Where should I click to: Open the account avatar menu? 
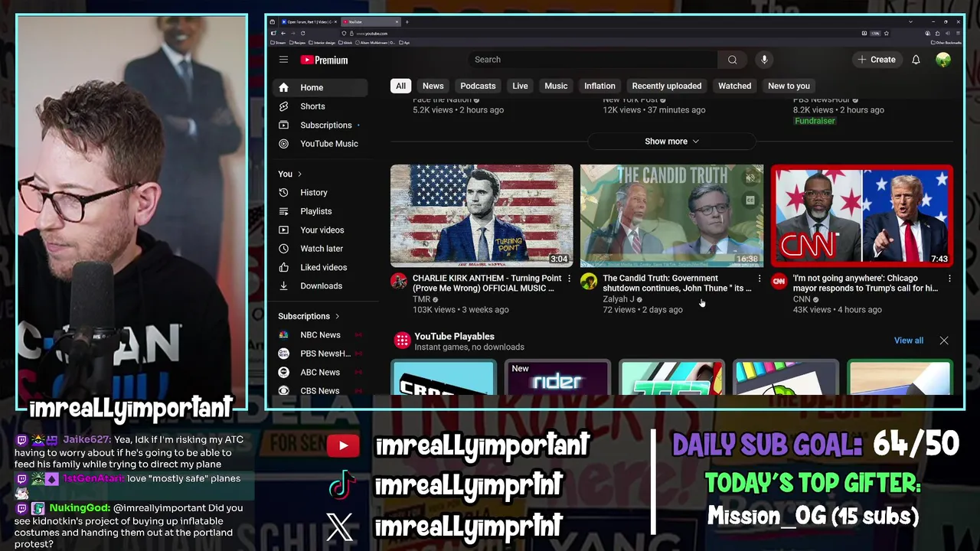click(x=943, y=60)
